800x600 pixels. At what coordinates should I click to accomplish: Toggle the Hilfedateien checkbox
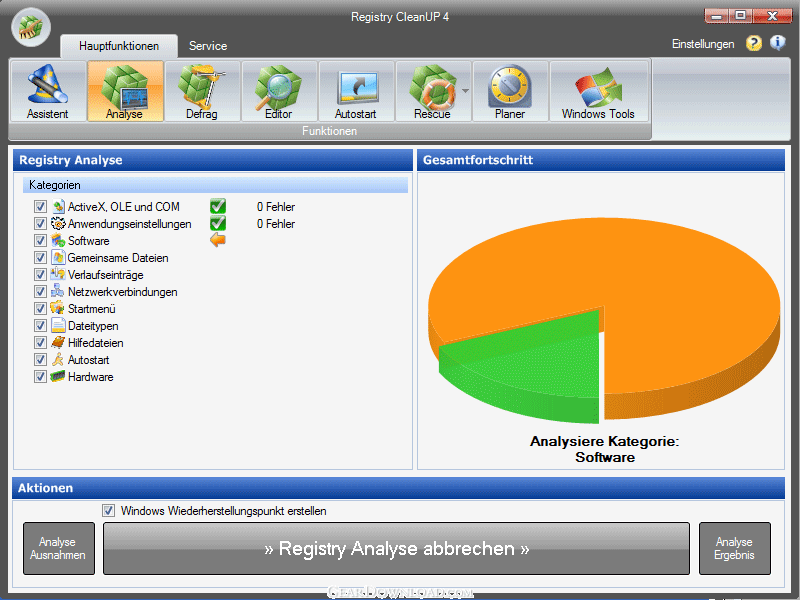[40, 342]
